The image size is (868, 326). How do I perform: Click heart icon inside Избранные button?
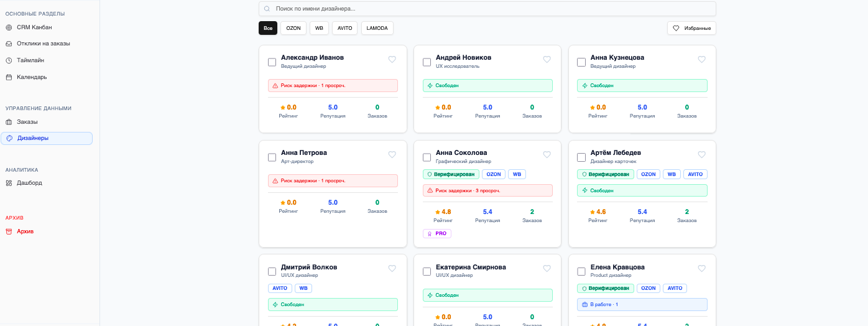click(676, 28)
